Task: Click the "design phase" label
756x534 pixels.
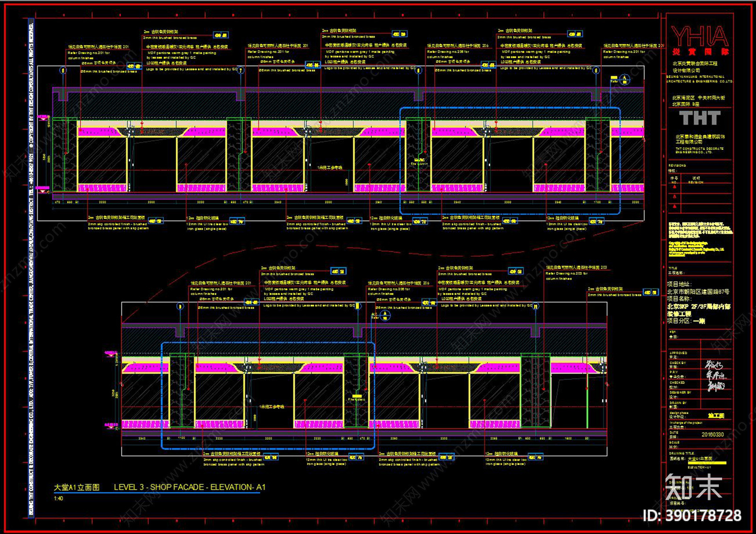Action: coord(679,413)
